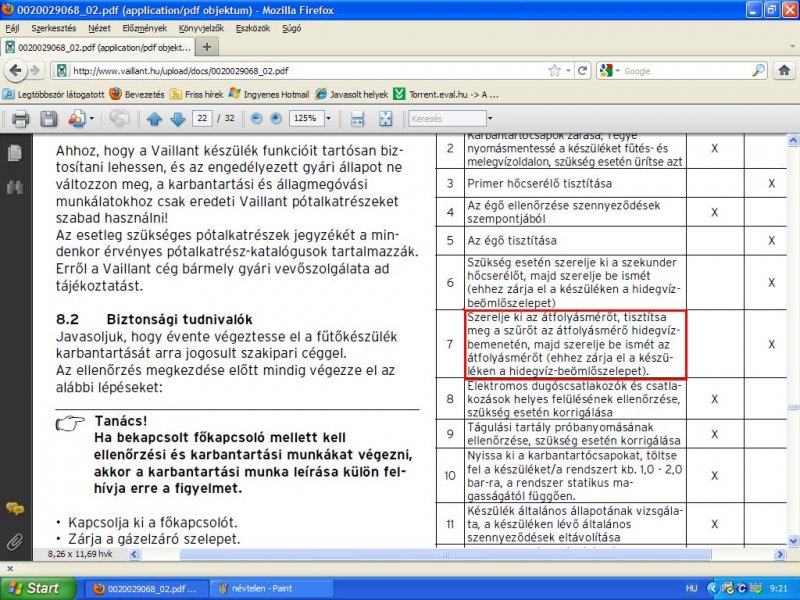Click vertical scrollbar down arrow
800x600 pixels.
coord(793,541)
